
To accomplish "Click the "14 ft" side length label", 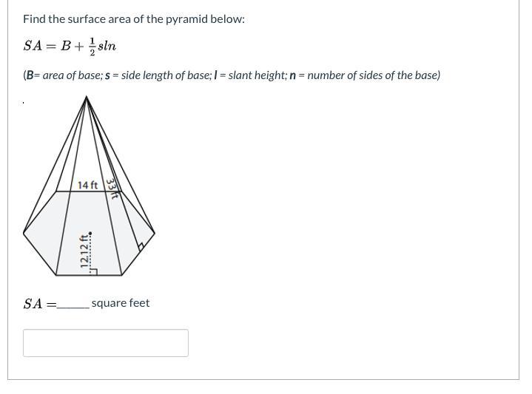I will tap(87, 186).
